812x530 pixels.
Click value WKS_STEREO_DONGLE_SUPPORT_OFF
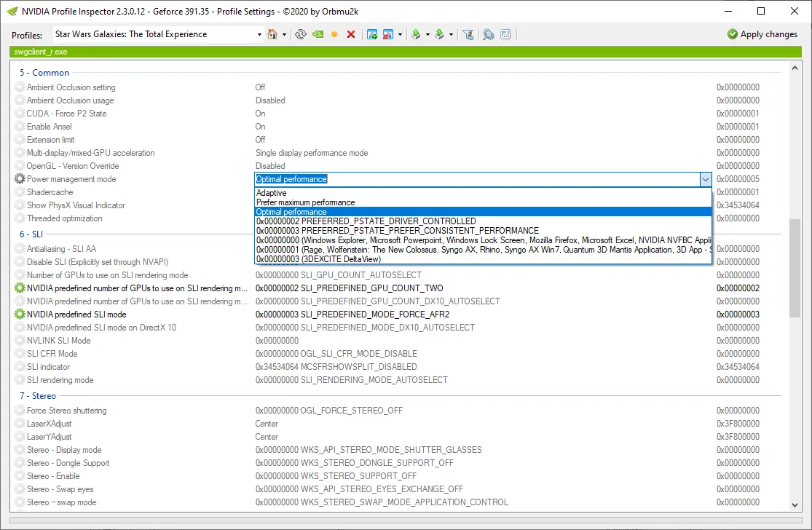click(x=354, y=463)
